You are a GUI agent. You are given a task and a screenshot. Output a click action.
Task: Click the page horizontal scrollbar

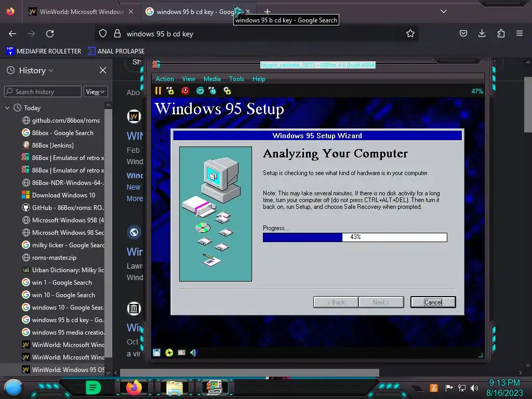coord(250,373)
